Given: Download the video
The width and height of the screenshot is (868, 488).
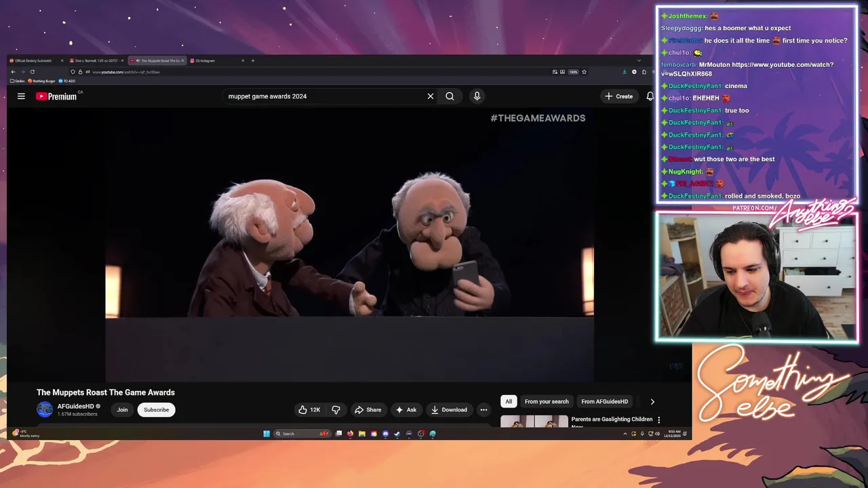Looking at the screenshot, I should coord(449,409).
